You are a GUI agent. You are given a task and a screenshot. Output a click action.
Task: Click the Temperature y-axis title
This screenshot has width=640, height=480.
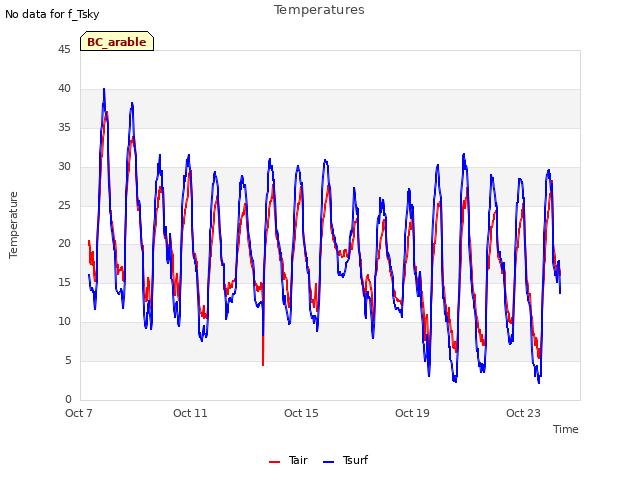13,225
